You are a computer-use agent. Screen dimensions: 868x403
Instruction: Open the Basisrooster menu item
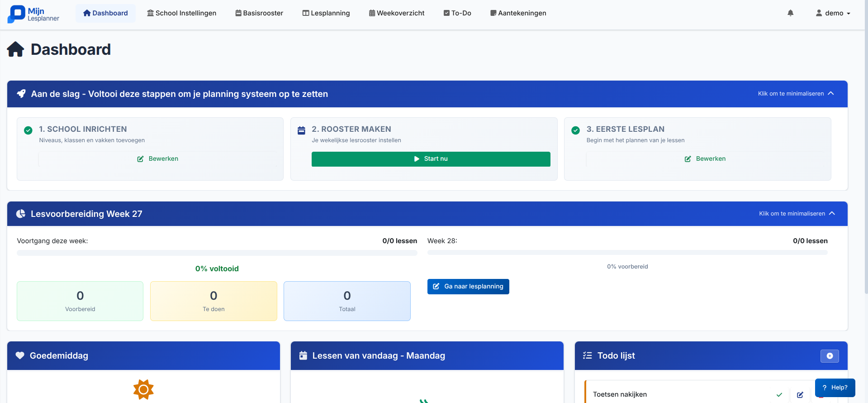point(259,13)
